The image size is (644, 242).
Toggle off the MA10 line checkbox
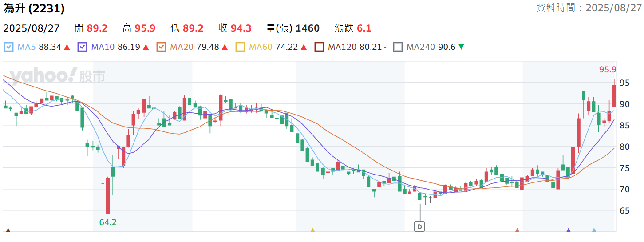pos(82,47)
